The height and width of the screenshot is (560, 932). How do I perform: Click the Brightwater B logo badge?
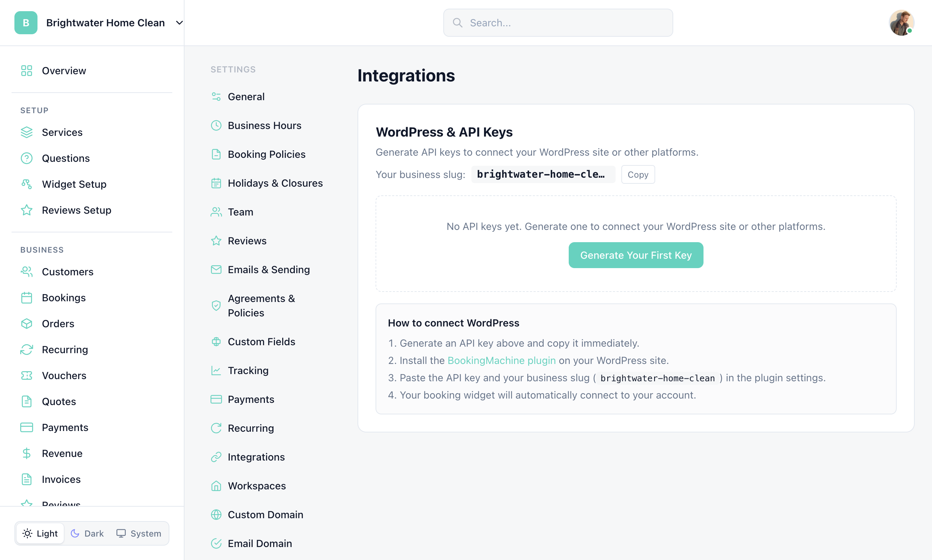tap(26, 23)
